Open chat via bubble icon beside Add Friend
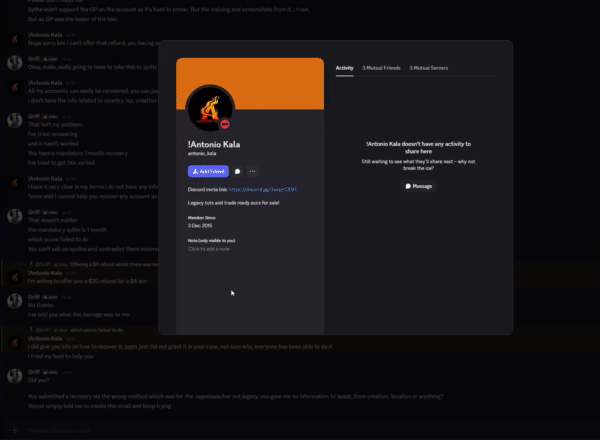This screenshot has width=600, height=440. pyautogui.click(x=238, y=171)
